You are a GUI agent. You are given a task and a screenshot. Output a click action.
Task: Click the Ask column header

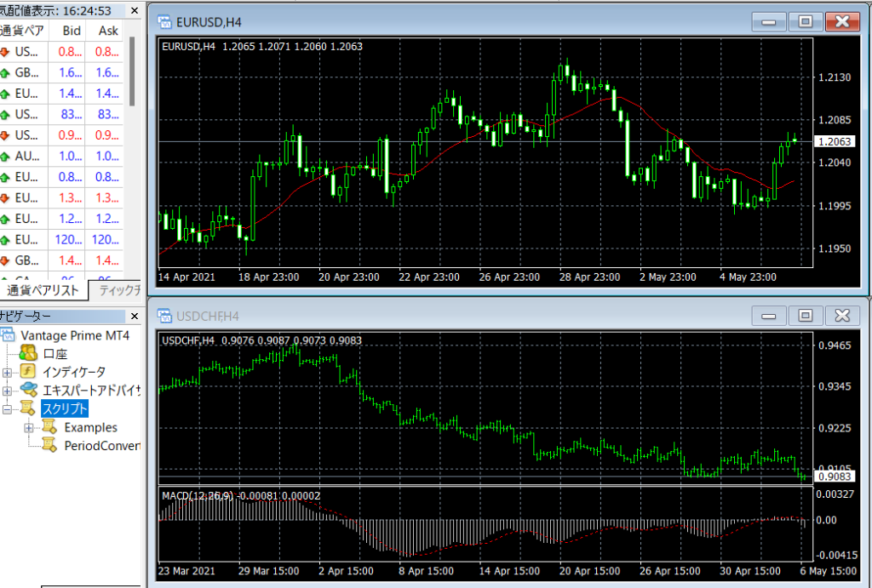108,30
